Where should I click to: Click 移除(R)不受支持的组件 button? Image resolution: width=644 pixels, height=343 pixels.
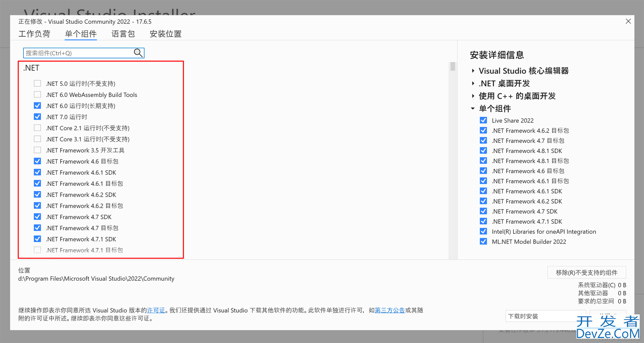[x=587, y=272]
